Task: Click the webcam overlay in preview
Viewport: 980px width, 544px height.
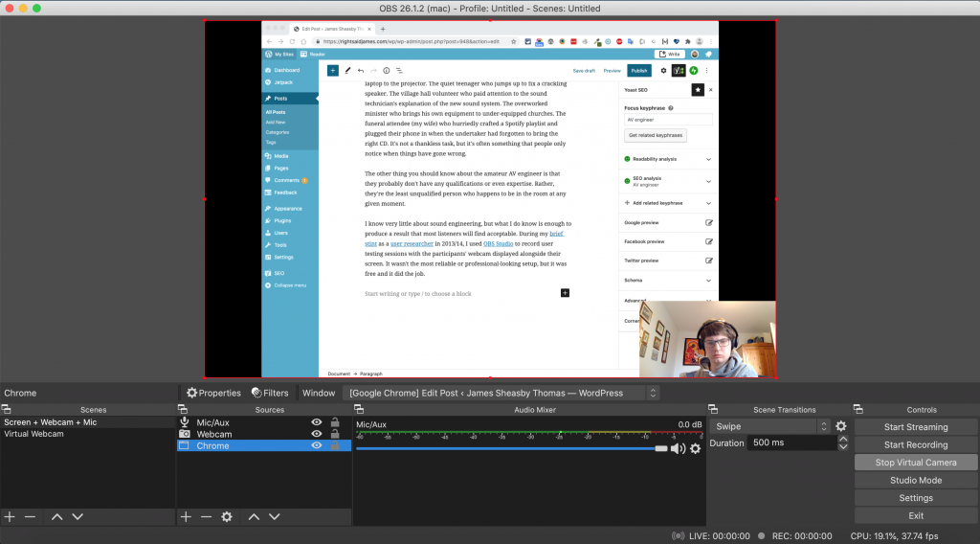Action: coord(707,339)
